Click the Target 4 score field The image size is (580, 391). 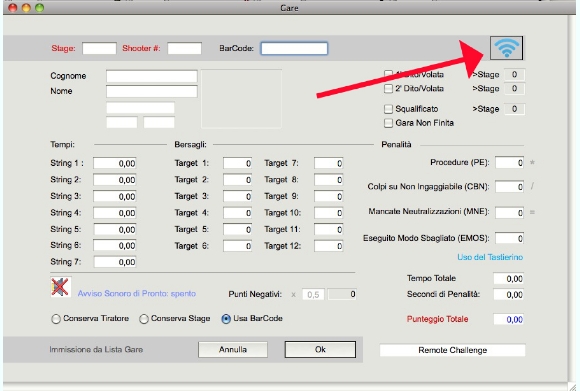tap(237, 213)
